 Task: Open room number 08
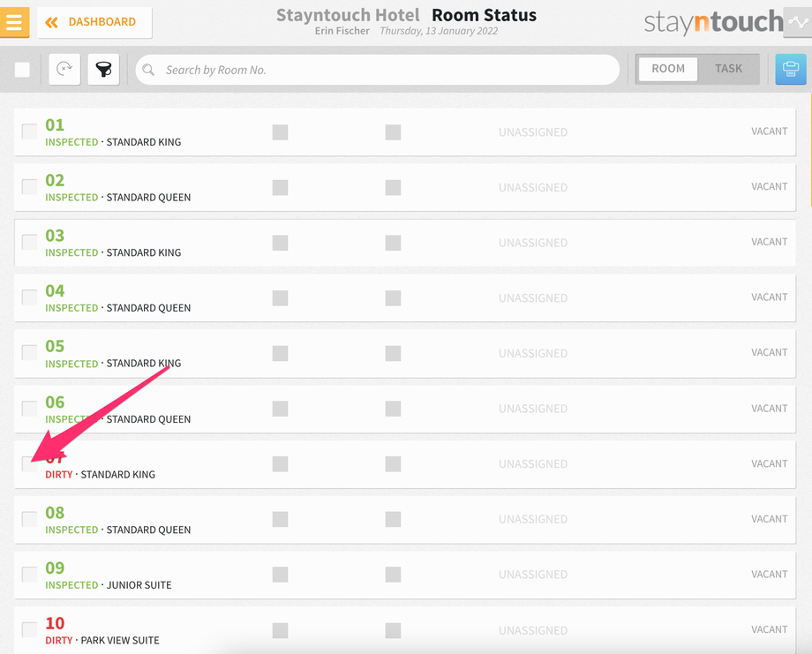tap(55, 513)
